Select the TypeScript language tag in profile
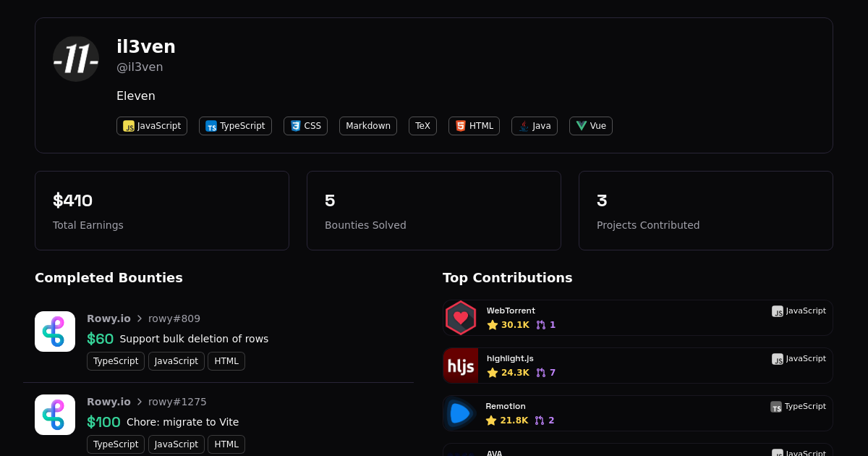This screenshot has height=456, width=868. click(235, 126)
